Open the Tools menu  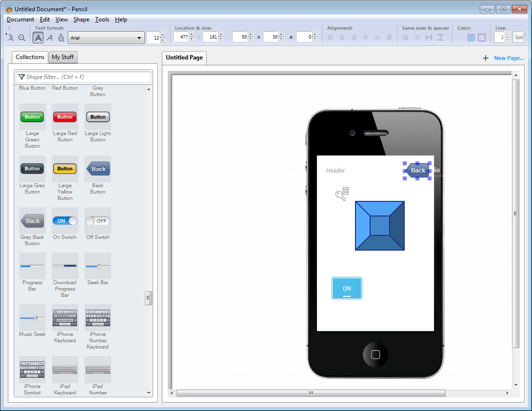click(x=102, y=20)
